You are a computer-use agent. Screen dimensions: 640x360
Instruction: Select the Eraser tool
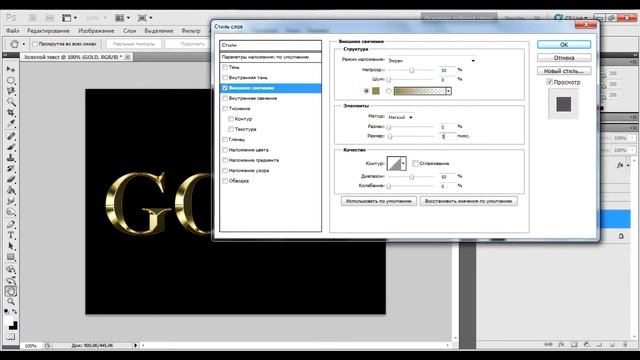tap(11, 179)
